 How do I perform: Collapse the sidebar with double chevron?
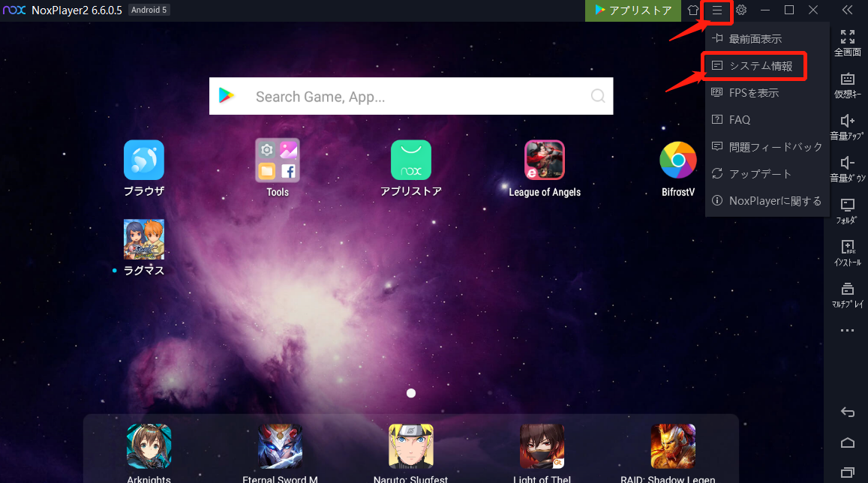[x=847, y=10]
